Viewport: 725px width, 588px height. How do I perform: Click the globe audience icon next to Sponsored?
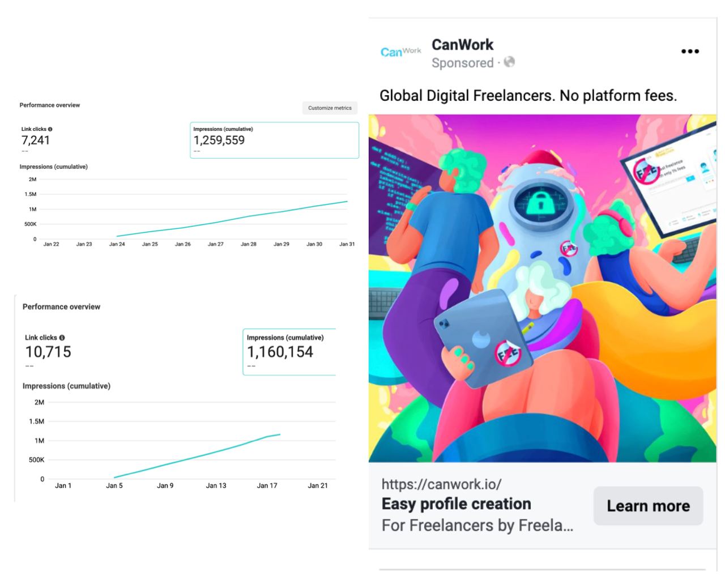(509, 62)
